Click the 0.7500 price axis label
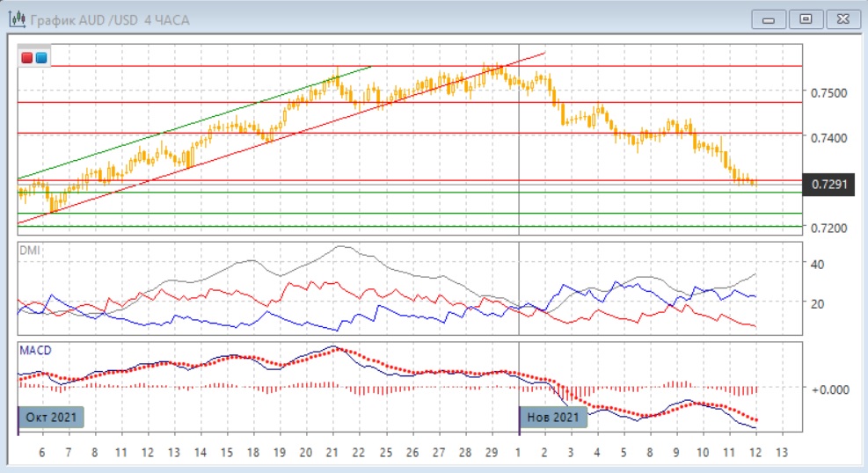The height and width of the screenshot is (473, 868). 828,93
